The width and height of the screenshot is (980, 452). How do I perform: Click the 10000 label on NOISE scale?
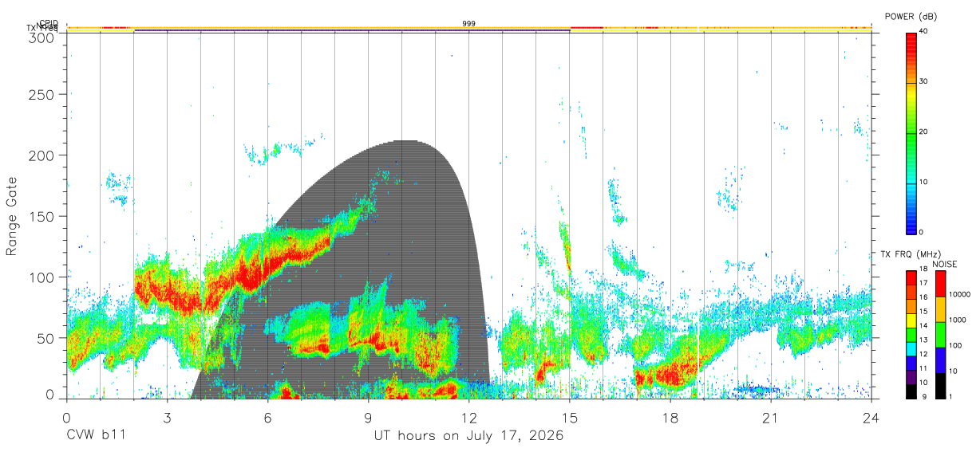[961, 295]
